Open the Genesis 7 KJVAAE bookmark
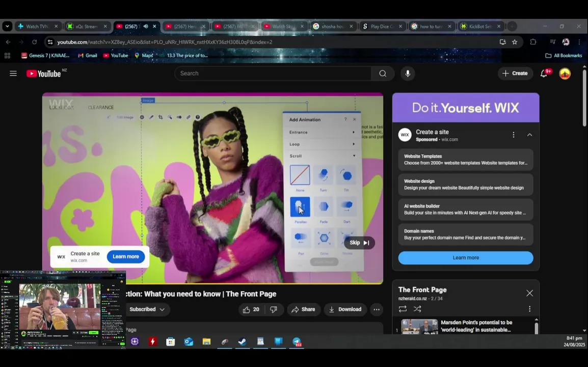Screen dimensions: 588x367 pyautogui.click(x=45, y=56)
